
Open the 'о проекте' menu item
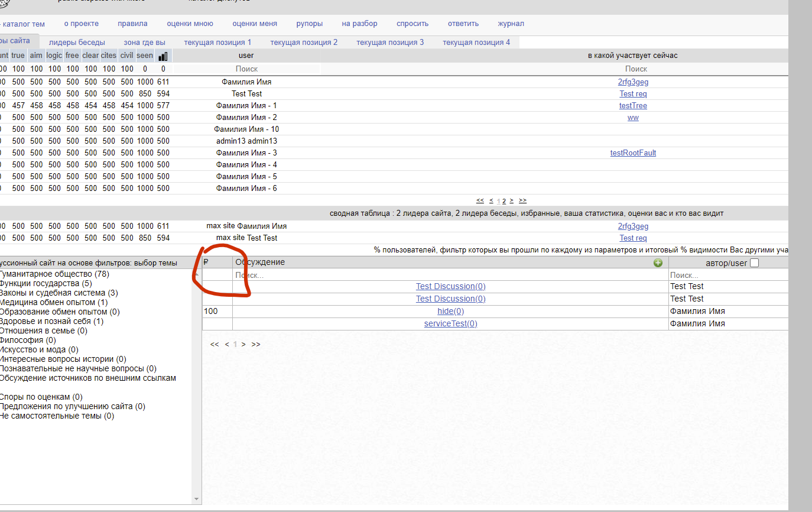coord(82,24)
